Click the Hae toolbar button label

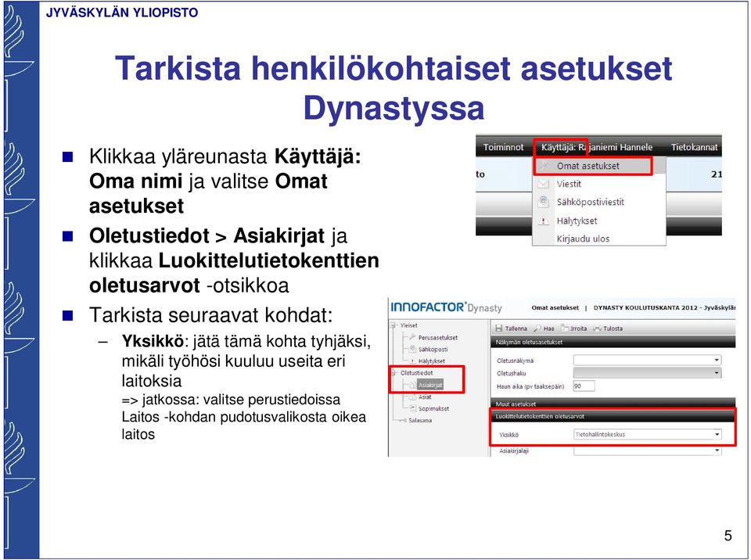(549, 328)
